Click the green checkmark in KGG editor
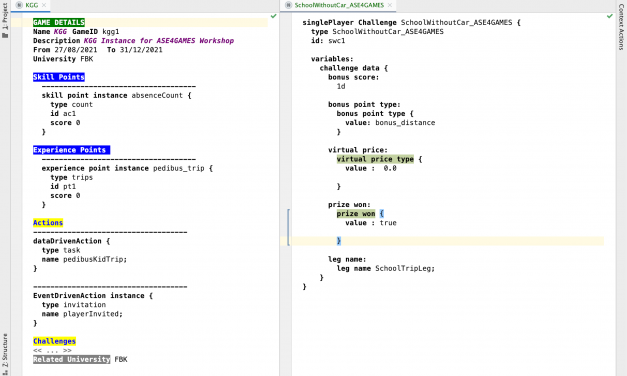The image size is (627, 376). pos(274,16)
